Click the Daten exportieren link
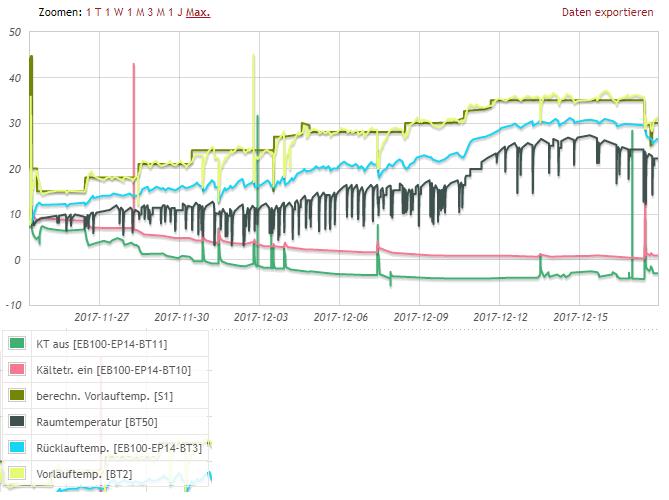This screenshot has height=500, width=669. point(607,12)
